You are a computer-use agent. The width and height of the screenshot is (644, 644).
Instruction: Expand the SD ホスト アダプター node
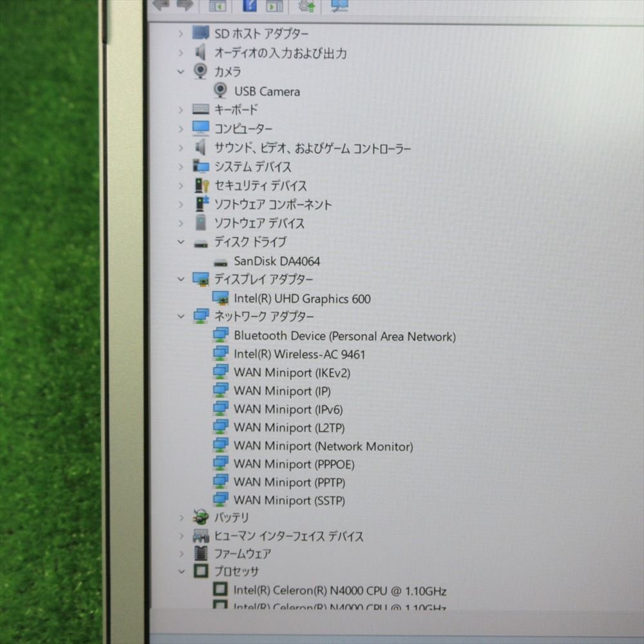tap(180, 33)
